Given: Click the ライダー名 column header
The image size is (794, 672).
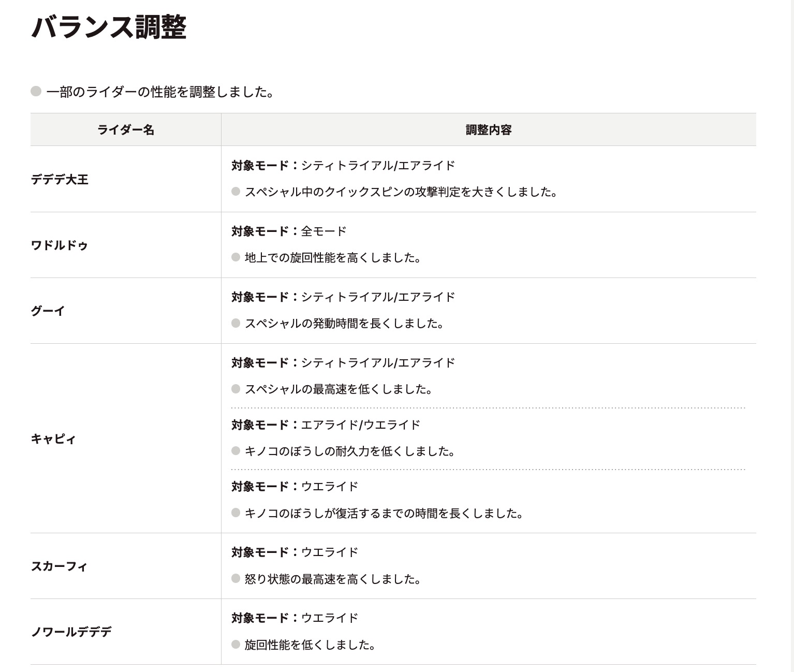Looking at the screenshot, I should point(126,130).
